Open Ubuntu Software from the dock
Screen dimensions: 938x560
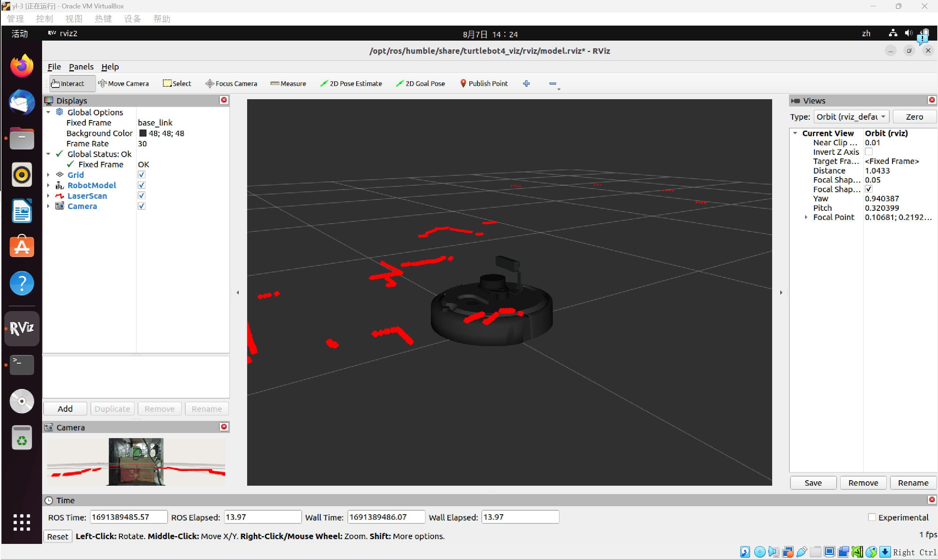22,247
